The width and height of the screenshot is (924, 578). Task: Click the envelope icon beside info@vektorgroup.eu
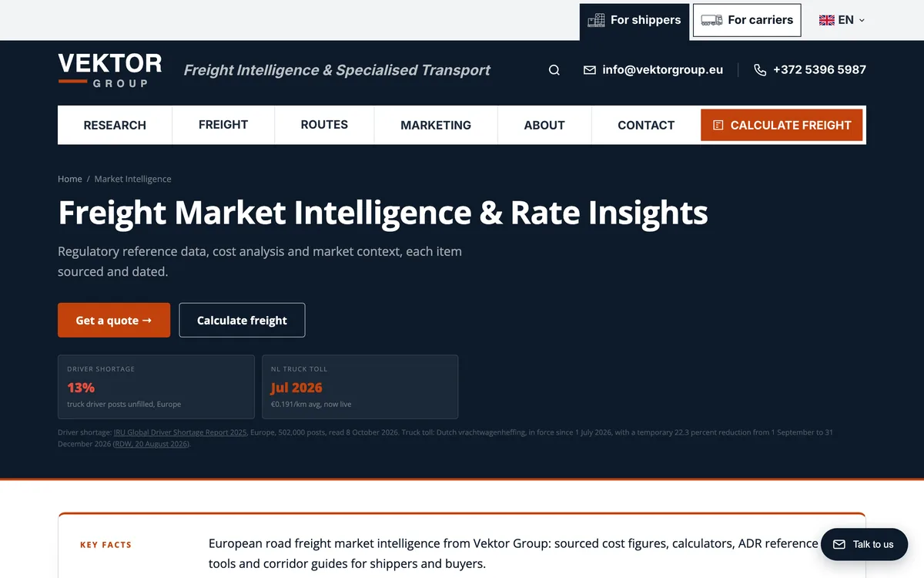coord(590,70)
